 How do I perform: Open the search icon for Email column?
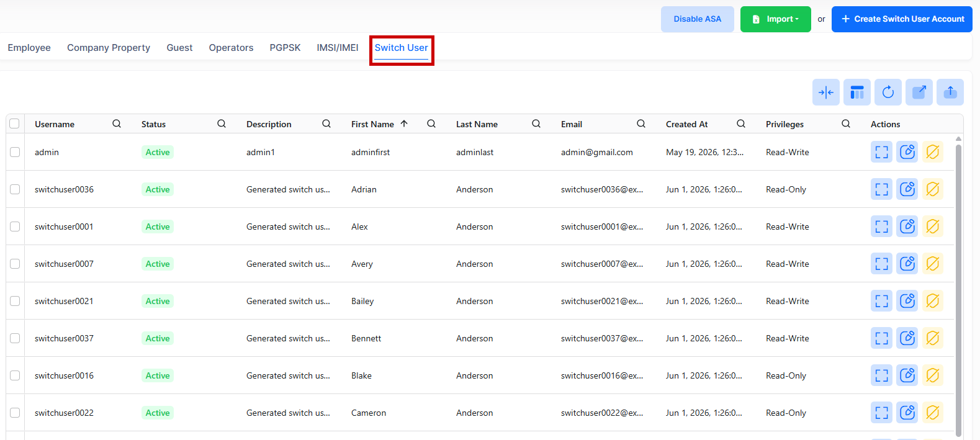641,123
